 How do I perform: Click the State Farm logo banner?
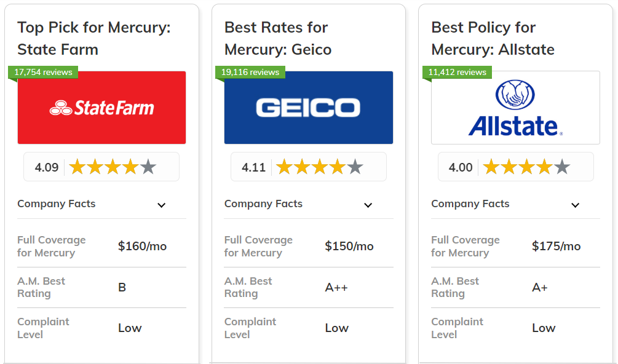click(x=101, y=108)
